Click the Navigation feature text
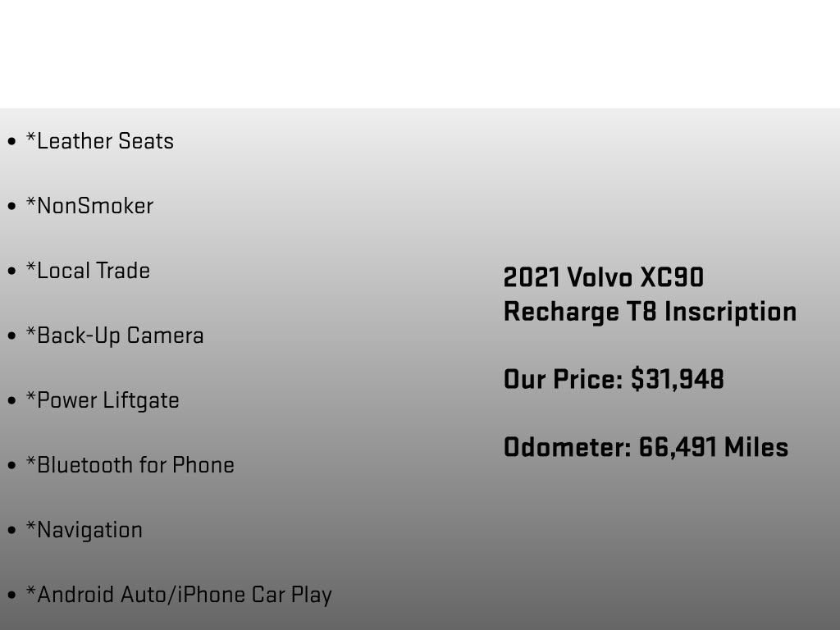Viewport: 840px width, 630px height. click(x=84, y=530)
